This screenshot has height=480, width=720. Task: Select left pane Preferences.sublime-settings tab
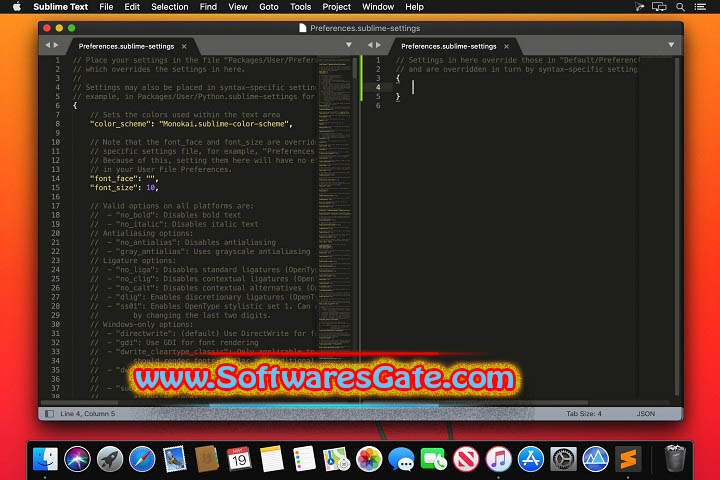coord(126,46)
